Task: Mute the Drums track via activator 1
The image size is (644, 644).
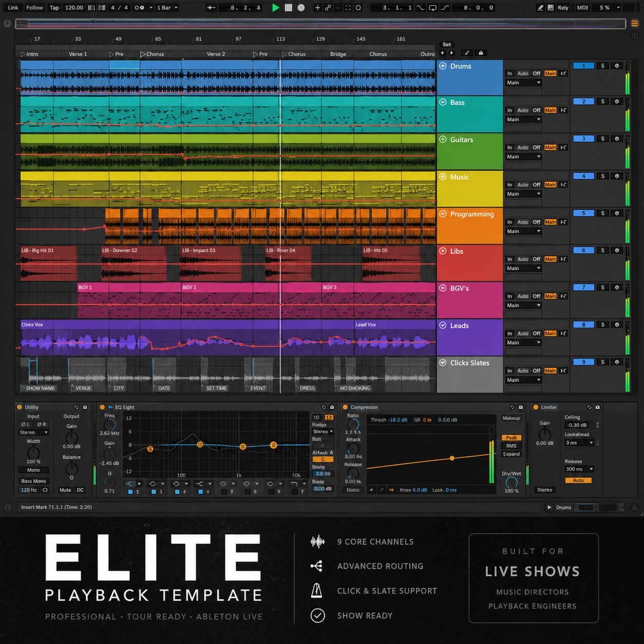Action: click(583, 66)
